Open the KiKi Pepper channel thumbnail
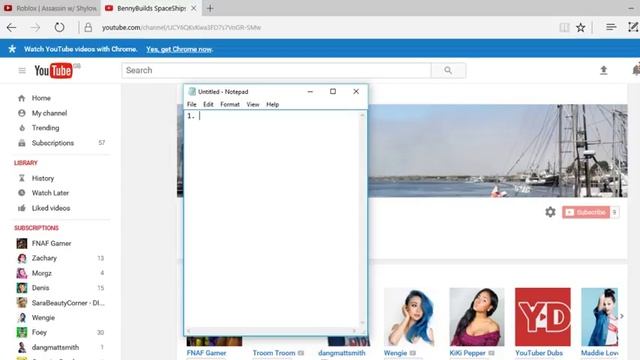 [x=477, y=317]
